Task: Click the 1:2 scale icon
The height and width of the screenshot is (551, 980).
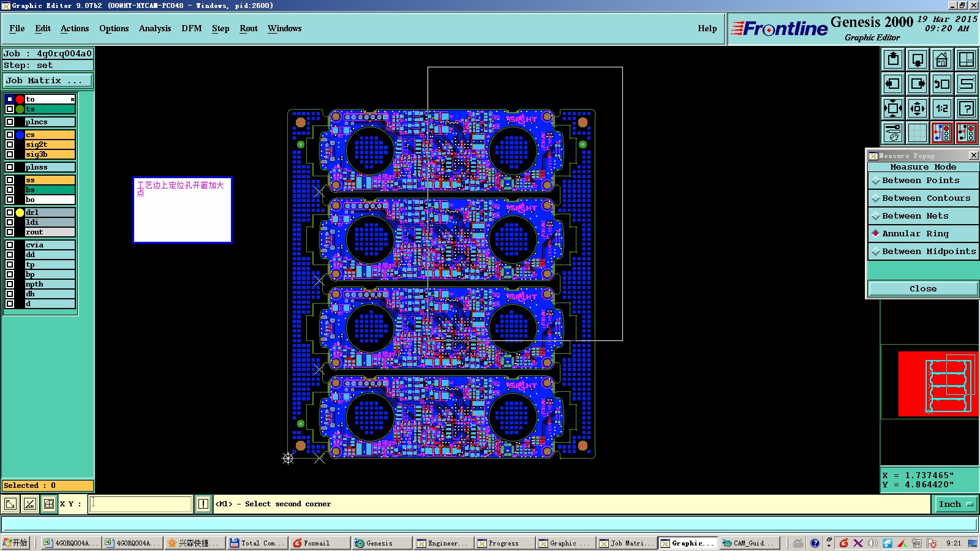Action: (x=942, y=108)
